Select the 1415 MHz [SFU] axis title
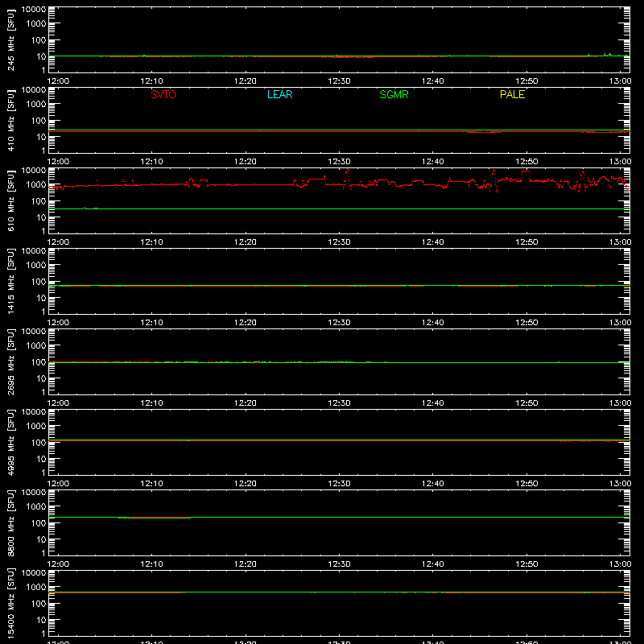 10,281
